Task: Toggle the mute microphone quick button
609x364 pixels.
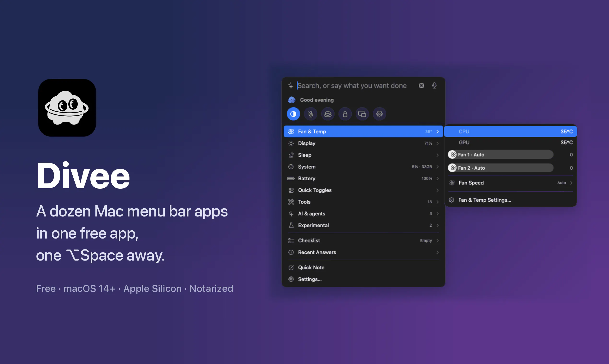Action: point(311,114)
